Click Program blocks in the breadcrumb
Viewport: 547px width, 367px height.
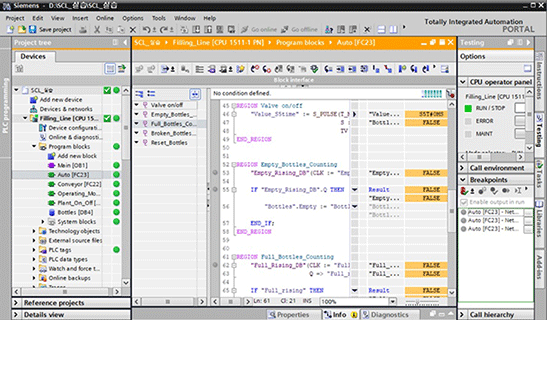[300, 43]
